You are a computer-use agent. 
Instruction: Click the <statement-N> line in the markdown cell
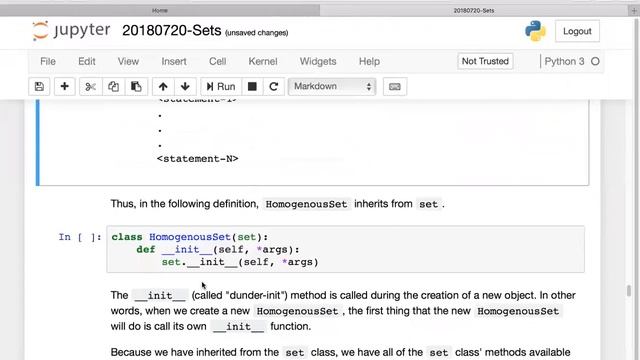[x=198, y=159]
